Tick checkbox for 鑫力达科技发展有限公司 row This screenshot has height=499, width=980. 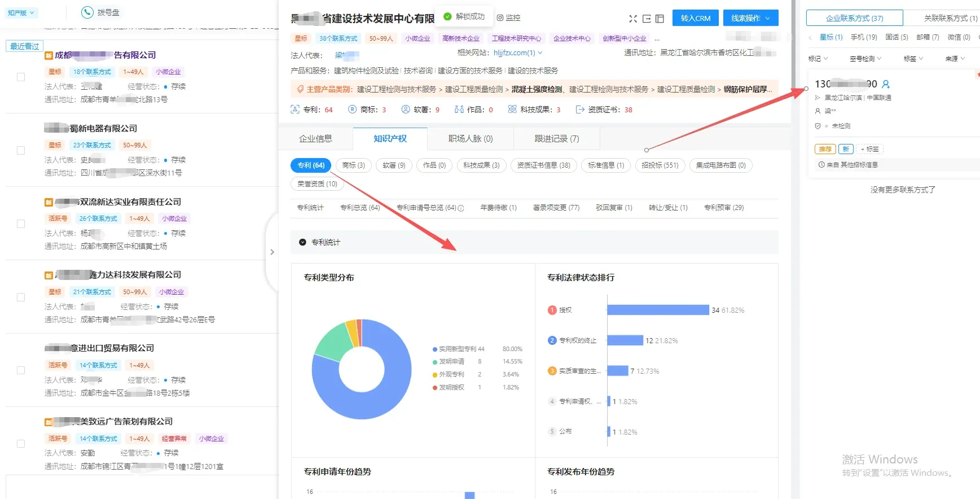click(21, 297)
